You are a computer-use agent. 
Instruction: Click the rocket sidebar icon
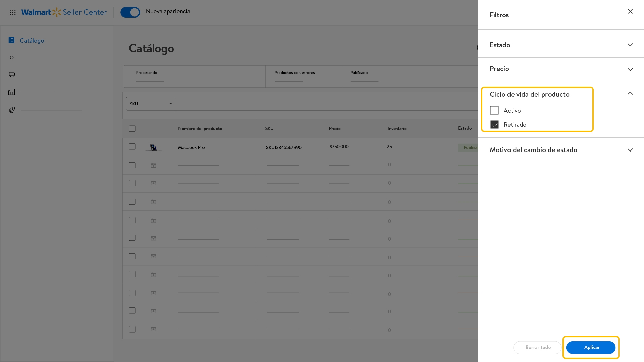[11, 110]
